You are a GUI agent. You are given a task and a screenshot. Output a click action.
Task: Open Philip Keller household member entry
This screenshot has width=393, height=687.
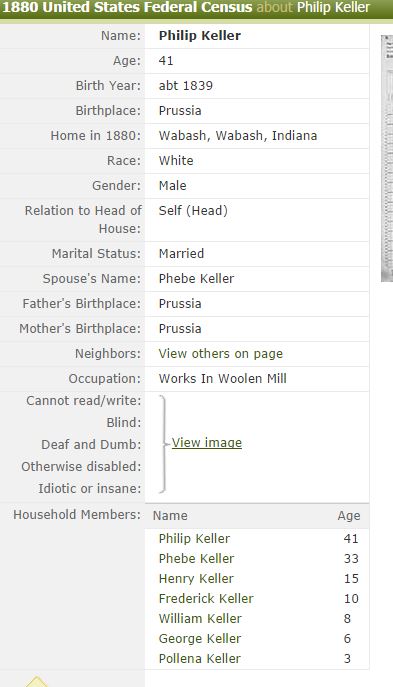point(194,538)
